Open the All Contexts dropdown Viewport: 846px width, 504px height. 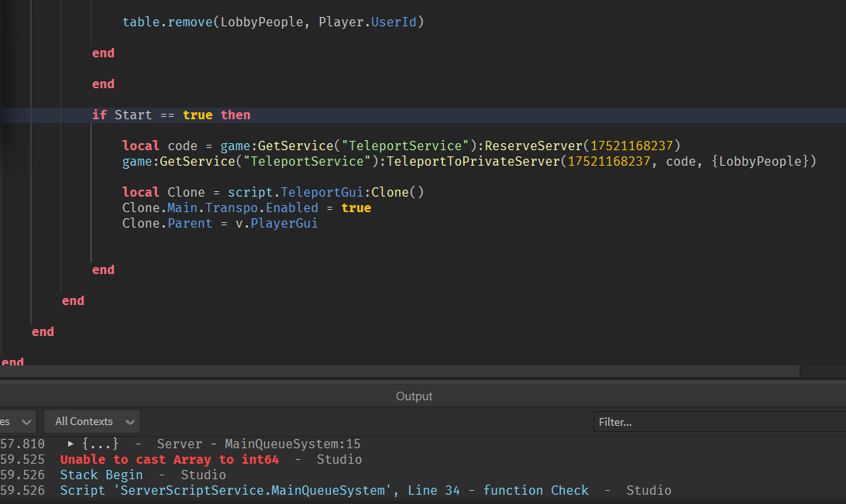coord(92,422)
